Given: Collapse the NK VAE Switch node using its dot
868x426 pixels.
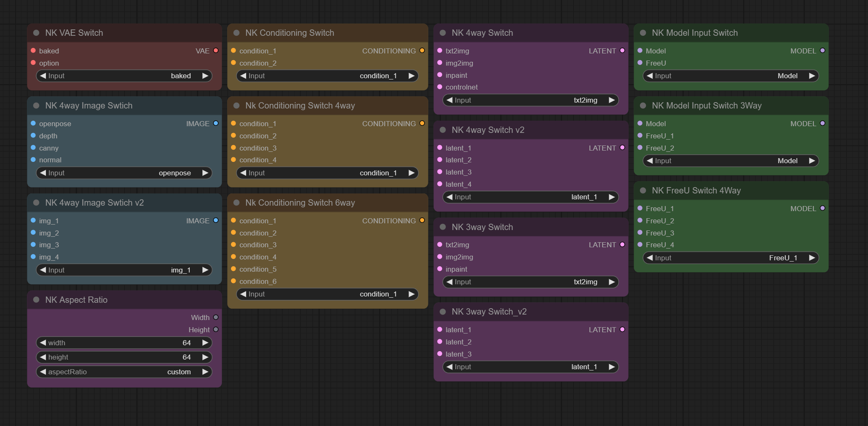Looking at the screenshot, I should tap(36, 33).
